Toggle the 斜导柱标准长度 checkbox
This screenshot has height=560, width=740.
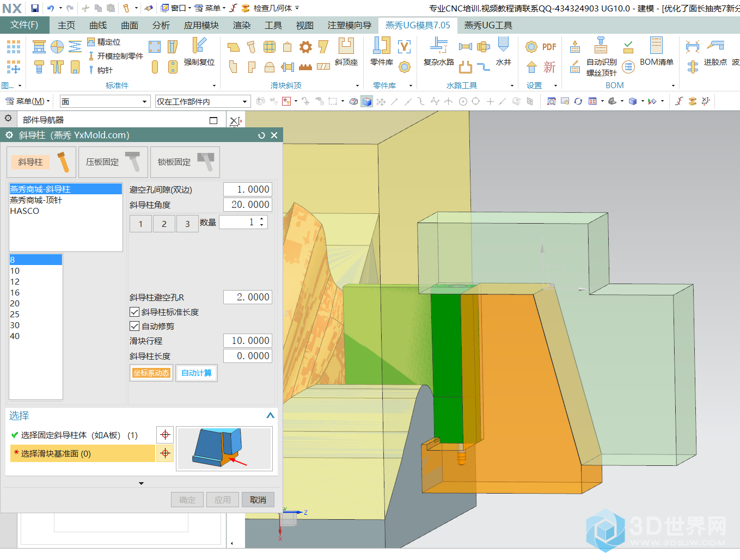click(x=134, y=312)
